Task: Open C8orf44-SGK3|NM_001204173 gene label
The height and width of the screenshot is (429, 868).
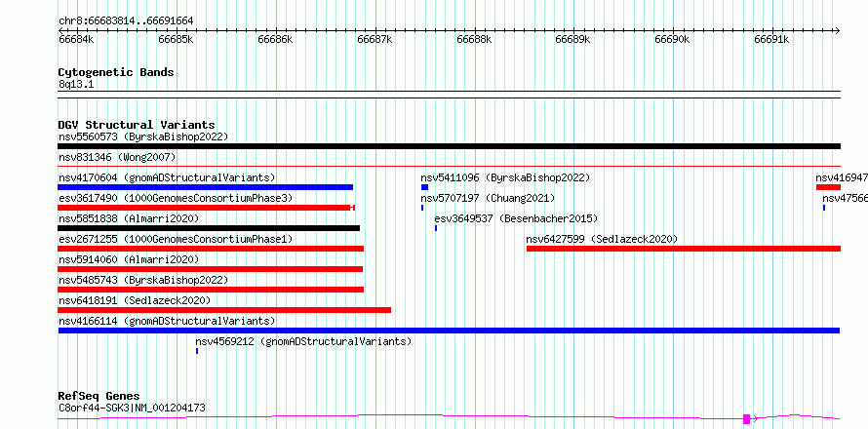Action: [x=132, y=408]
